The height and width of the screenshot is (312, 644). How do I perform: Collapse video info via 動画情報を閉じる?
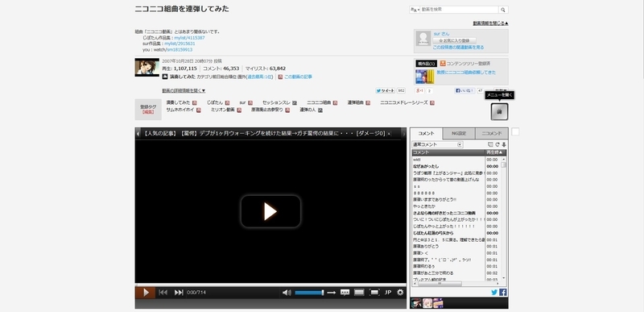point(490,23)
